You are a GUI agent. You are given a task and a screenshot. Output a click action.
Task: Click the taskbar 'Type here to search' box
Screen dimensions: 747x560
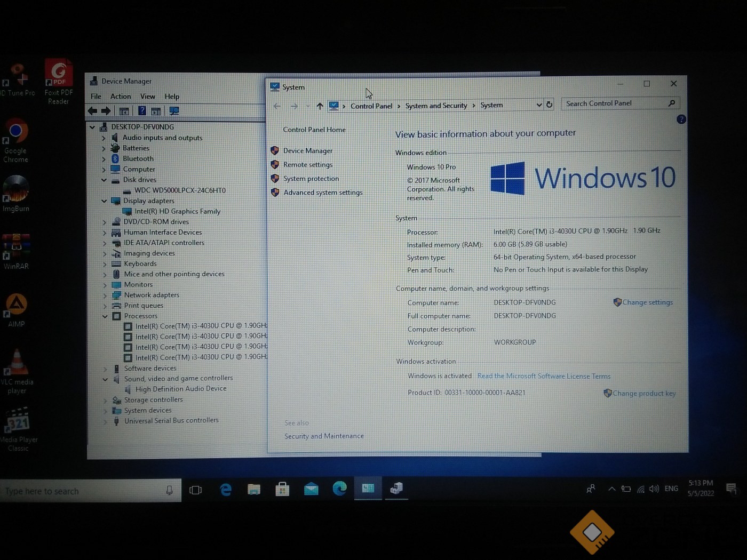[x=91, y=491]
